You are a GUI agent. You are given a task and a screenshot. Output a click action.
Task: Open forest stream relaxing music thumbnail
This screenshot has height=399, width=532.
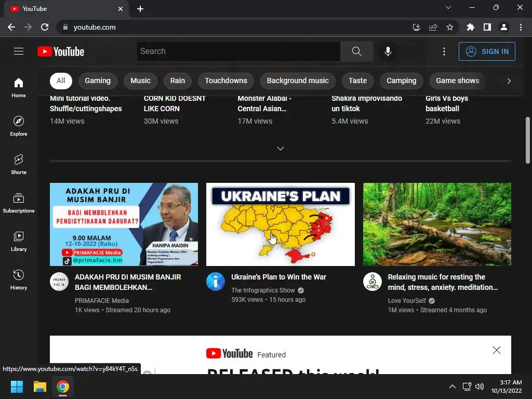pyautogui.click(x=437, y=224)
